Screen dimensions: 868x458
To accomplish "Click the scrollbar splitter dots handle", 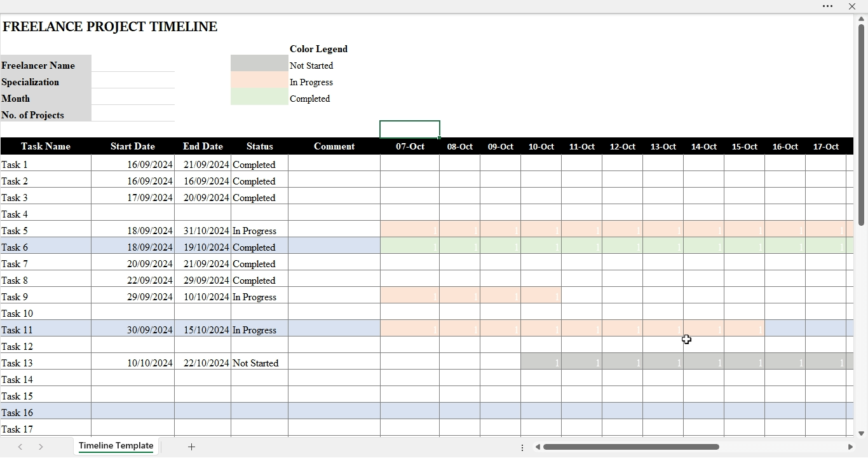I will [x=522, y=448].
